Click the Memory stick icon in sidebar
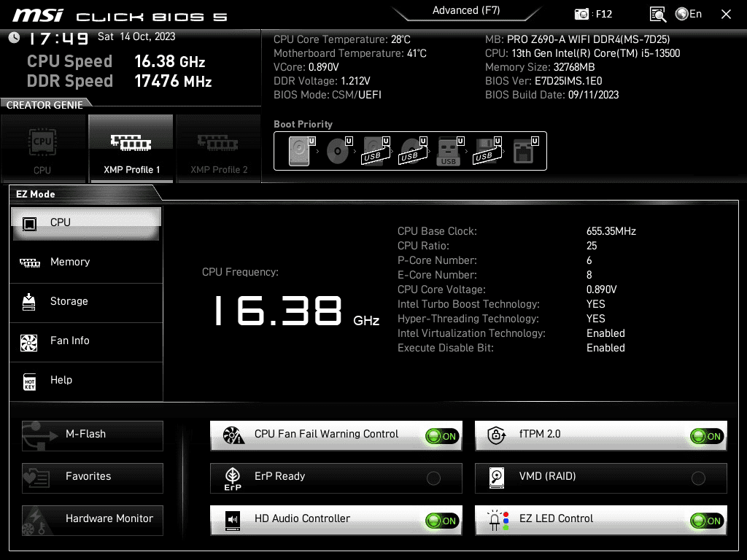747x560 pixels. [x=29, y=262]
